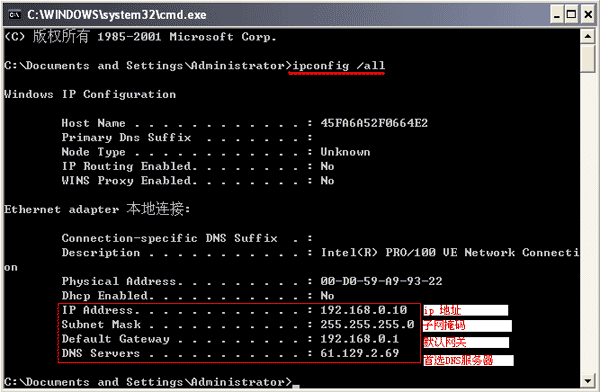Click the DNS Servers value 61.129.2.69
600x392 pixels.
(x=360, y=353)
